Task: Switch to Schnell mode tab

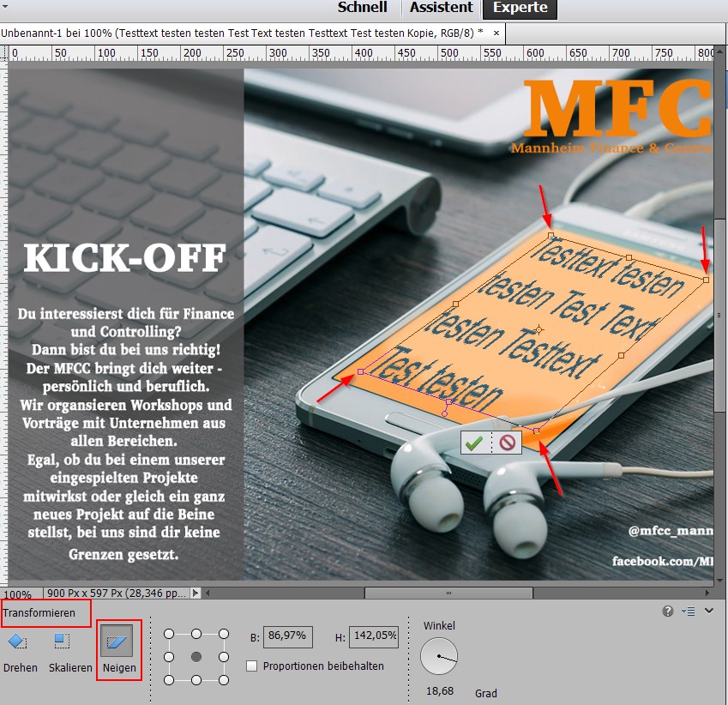Action: click(362, 8)
